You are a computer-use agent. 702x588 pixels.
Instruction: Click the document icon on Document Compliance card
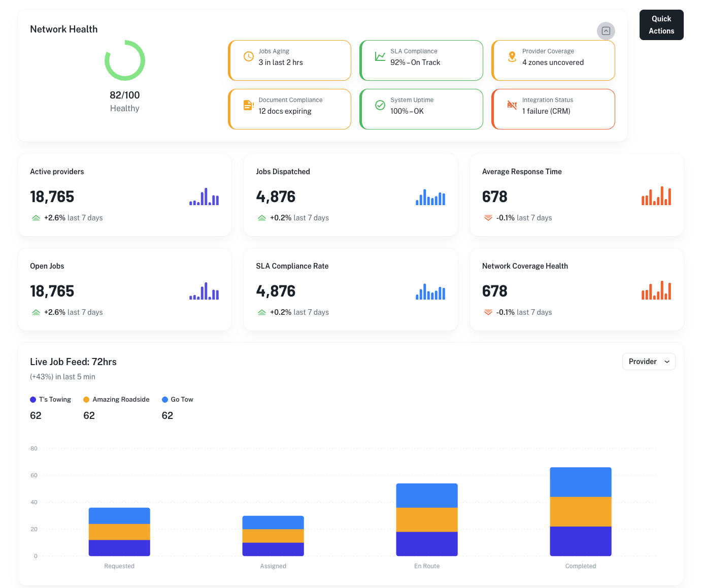click(248, 105)
